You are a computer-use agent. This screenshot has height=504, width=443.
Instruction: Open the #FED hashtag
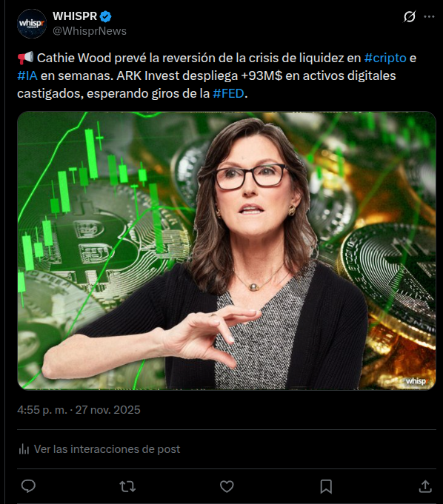tap(228, 93)
